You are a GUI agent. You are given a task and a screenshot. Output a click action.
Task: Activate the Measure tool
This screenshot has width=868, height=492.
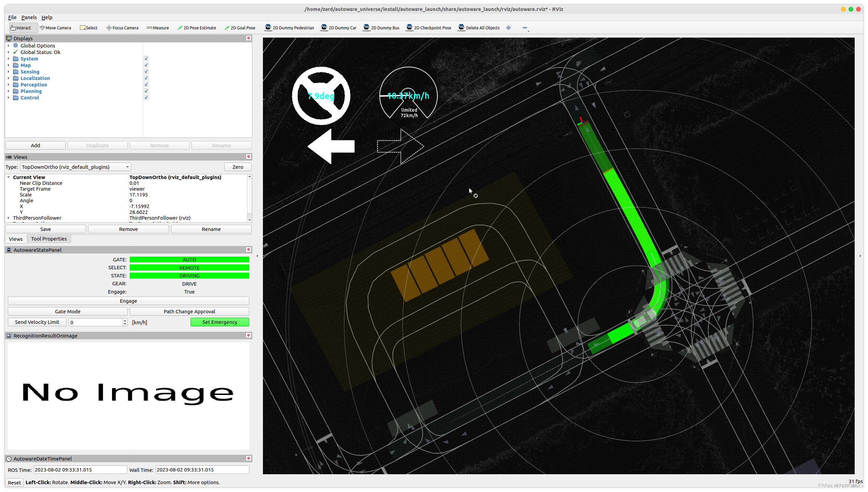click(158, 28)
